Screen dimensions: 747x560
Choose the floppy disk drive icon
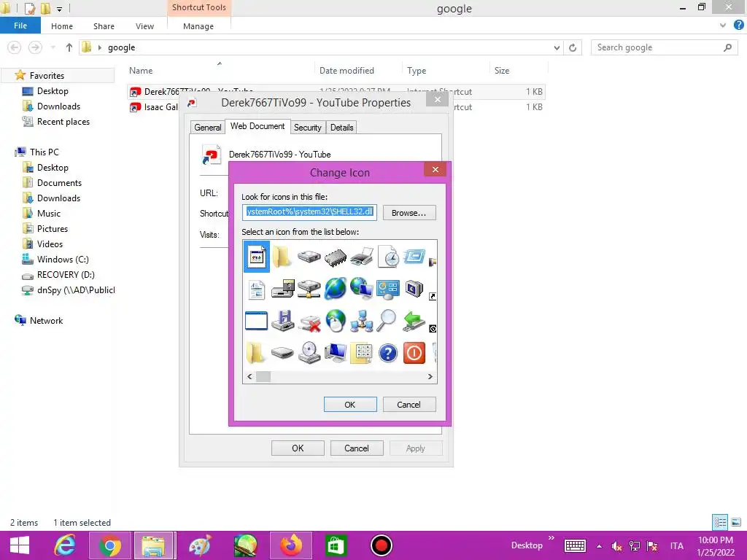(x=283, y=321)
